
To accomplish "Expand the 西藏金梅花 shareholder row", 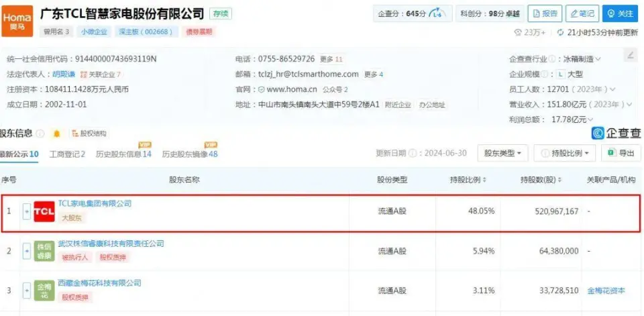I will [27, 291].
